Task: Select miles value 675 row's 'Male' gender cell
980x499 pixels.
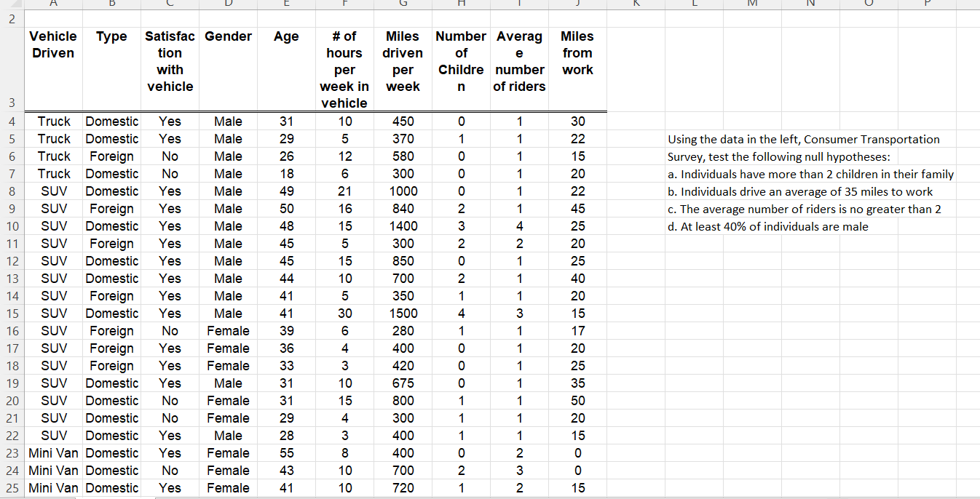Action: point(228,383)
